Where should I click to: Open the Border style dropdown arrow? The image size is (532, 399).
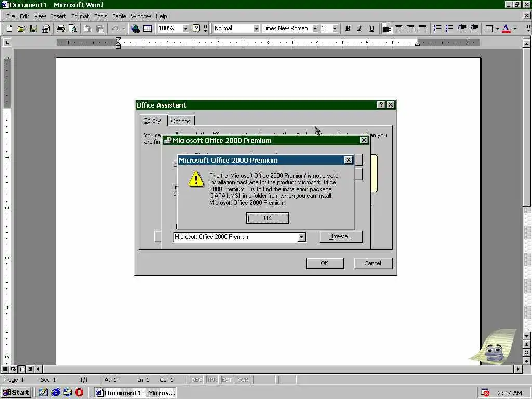tap(497, 29)
